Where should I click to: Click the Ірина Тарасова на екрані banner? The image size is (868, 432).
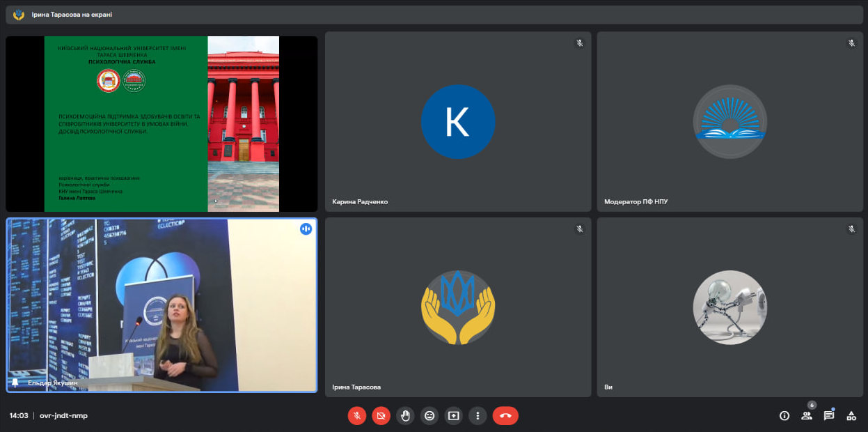[x=72, y=15]
